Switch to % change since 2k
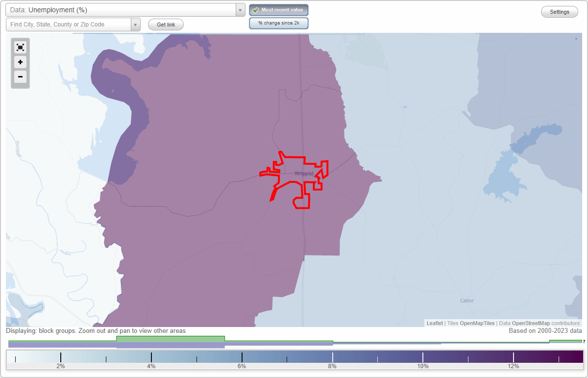Screen dimensions: 588x378 (279, 23)
